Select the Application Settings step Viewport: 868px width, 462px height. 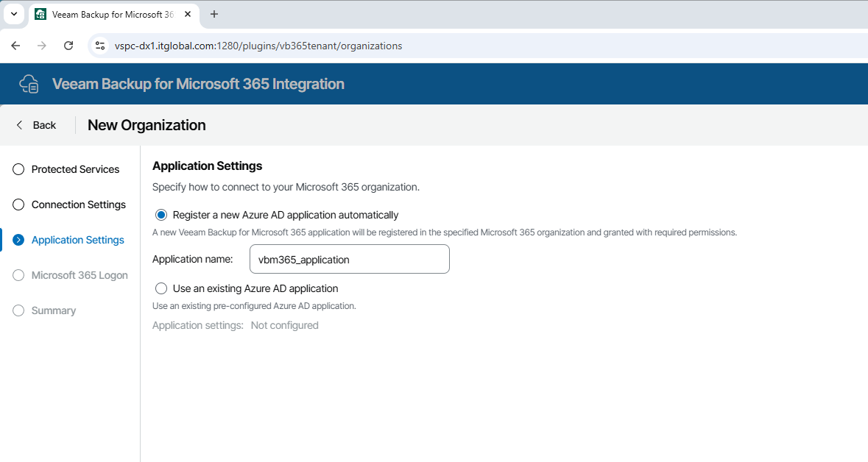tap(77, 240)
